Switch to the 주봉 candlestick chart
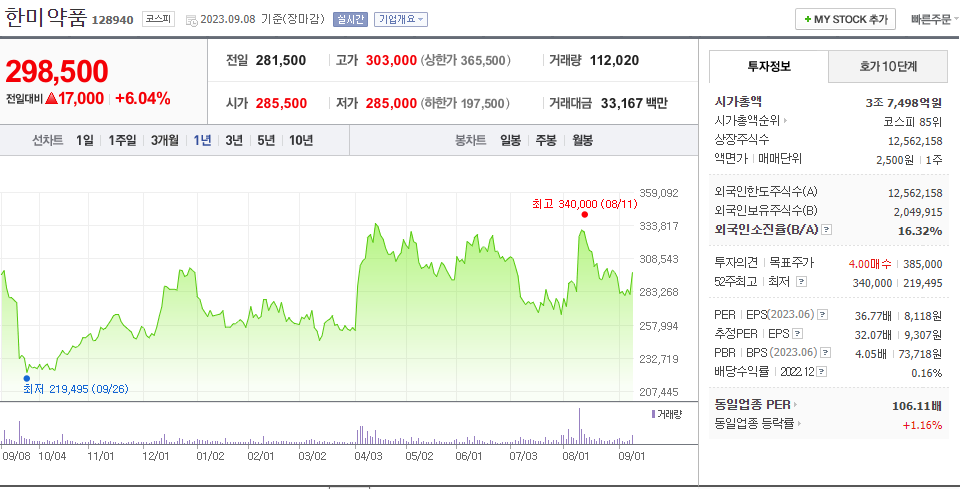The image size is (963, 489). (546, 141)
